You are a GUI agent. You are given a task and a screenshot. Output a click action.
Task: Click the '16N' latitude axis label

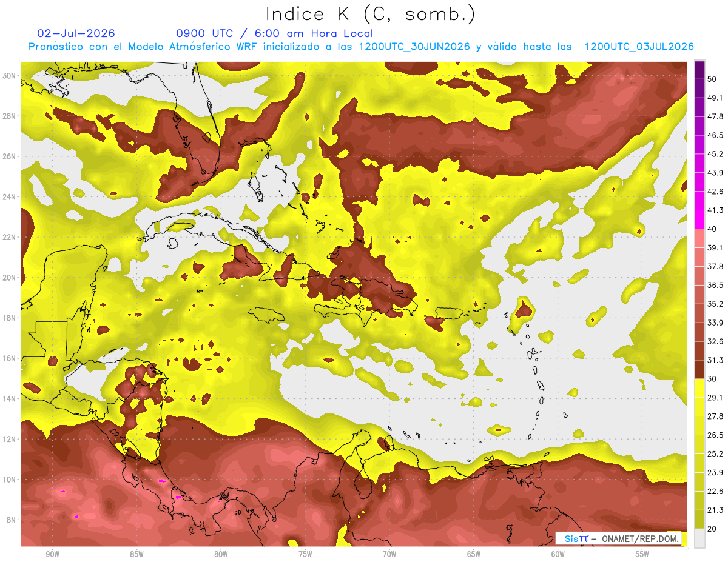[10, 358]
